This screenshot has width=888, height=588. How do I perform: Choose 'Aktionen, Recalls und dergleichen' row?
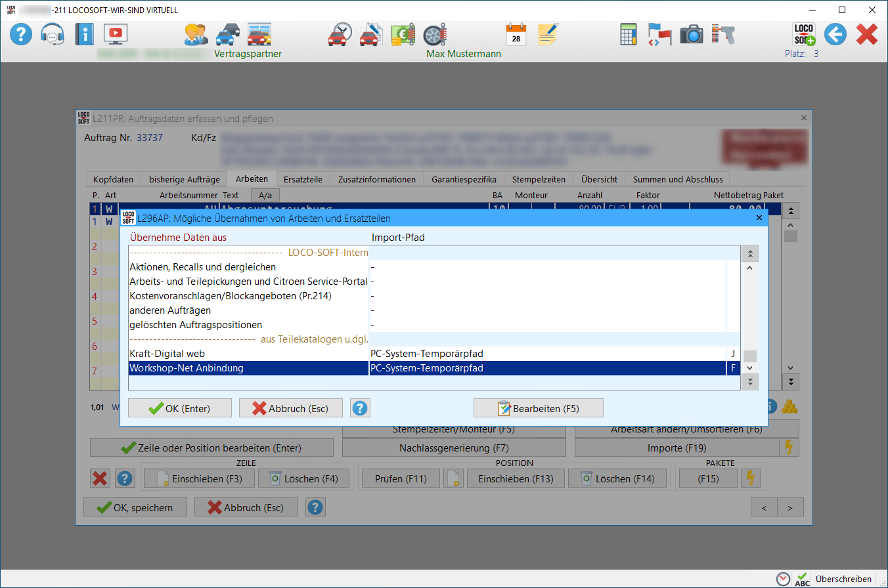(x=248, y=267)
